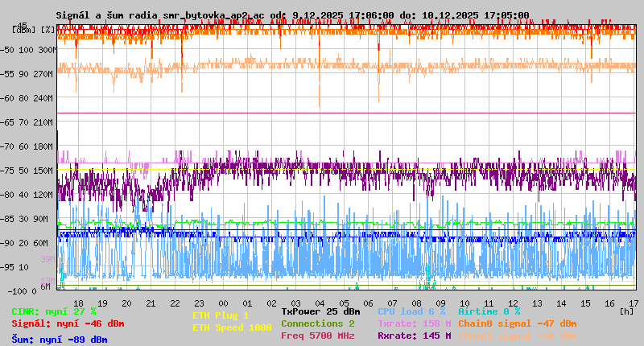
Task: Click the hour '18' on the time axis
Action: point(78,303)
